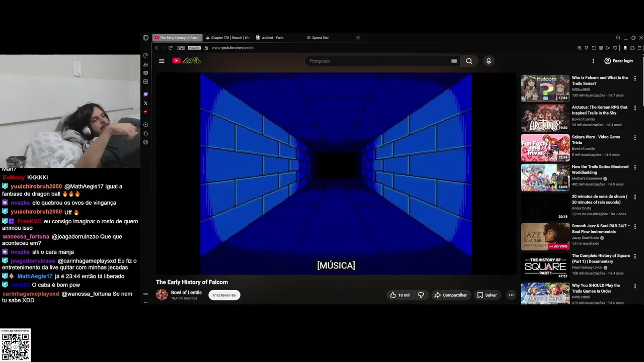Take a snapshot with the capture icon
The height and width of the screenshot is (362, 644).
(x=594, y=48)
